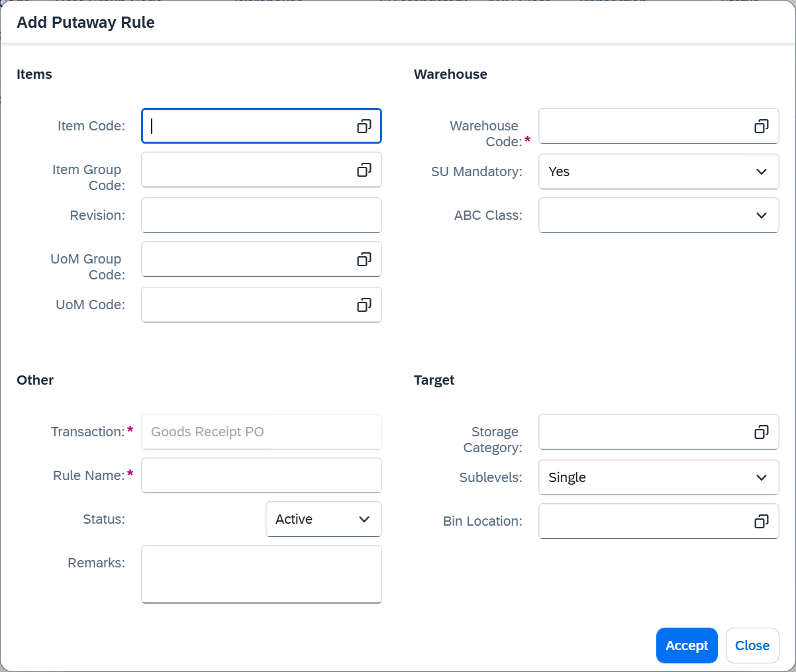Click the Bin Location text box
Screen dimensions: 796x672
pos(642,521)
